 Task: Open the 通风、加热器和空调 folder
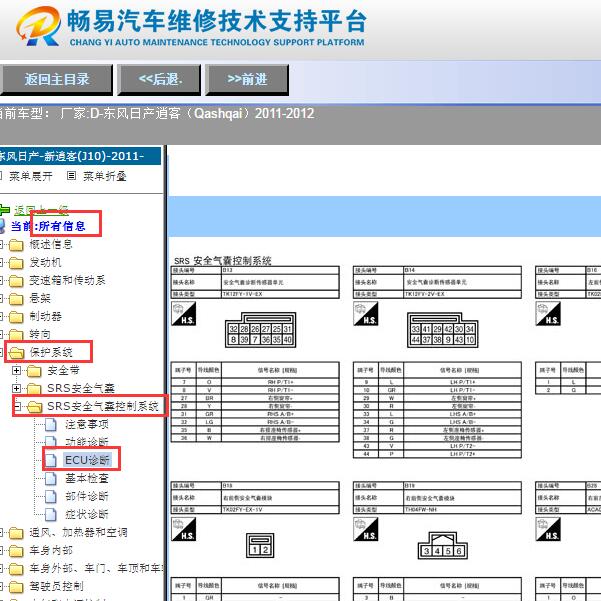78,532
